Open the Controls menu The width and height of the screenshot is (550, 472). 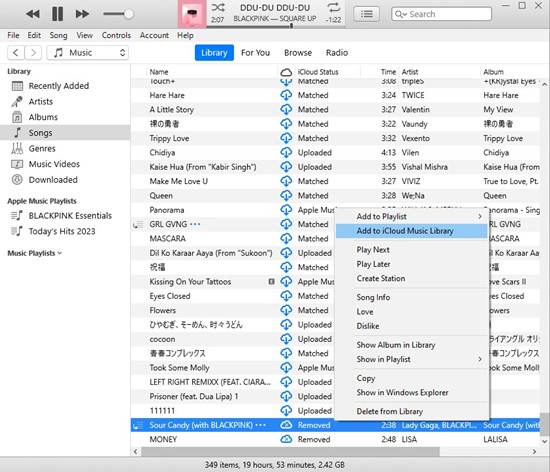pos(116,35)
